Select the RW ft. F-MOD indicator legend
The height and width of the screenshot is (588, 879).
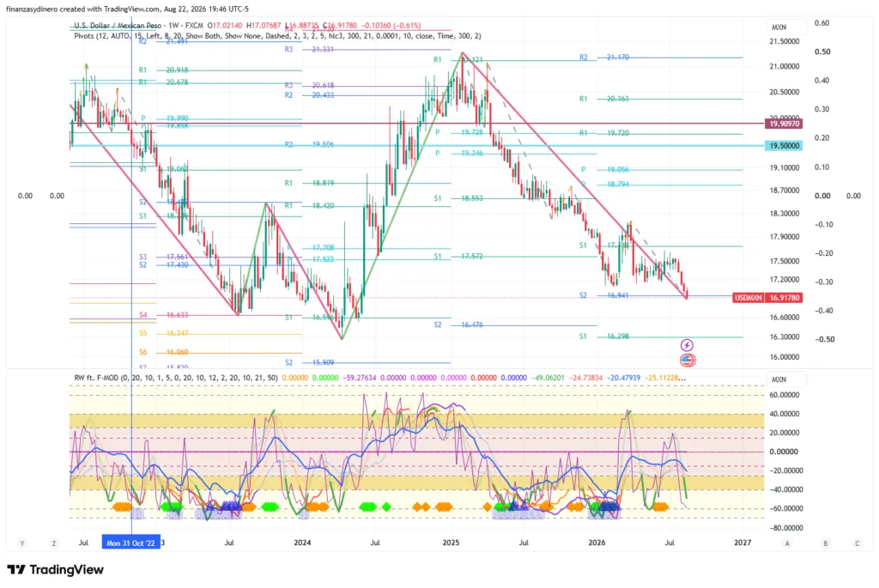click(x=176, y=378)
